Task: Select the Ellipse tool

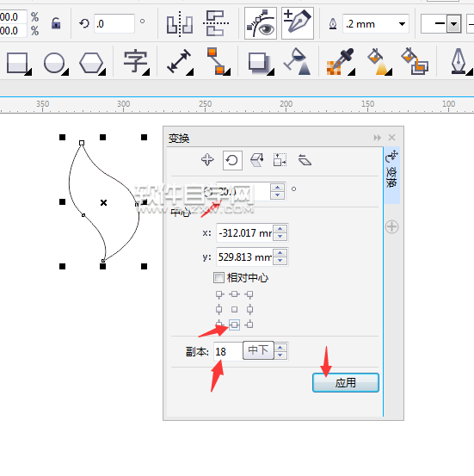Action: [x=55, y=63]
